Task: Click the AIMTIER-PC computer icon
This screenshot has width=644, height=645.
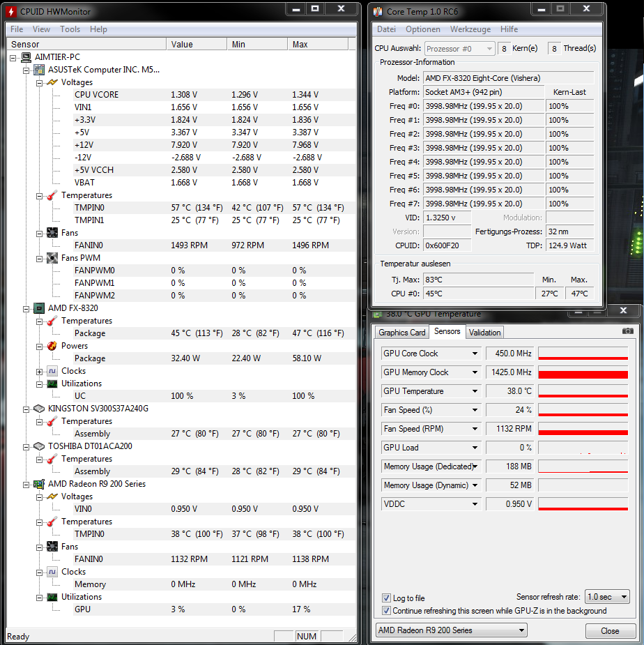Action: pos(26,57)
